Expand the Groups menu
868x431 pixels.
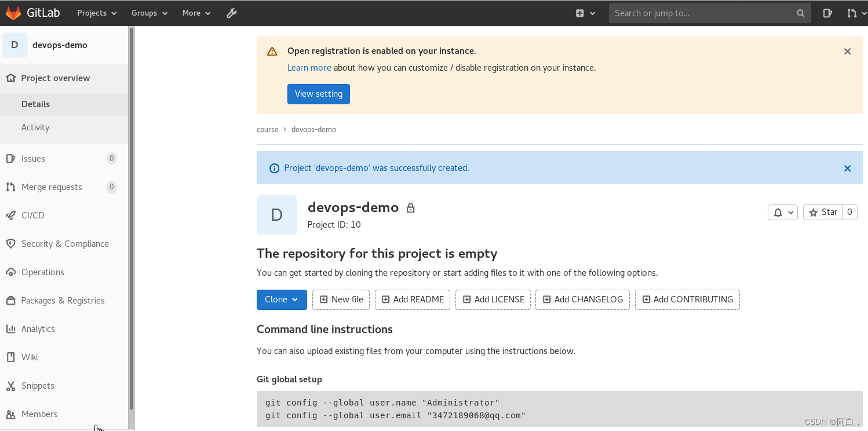tap(149, 13)
